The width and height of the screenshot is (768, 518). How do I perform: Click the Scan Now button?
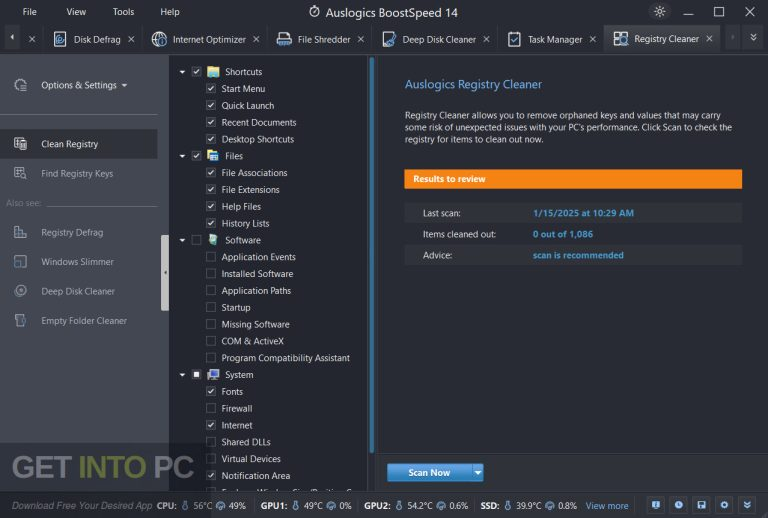(430, 472)
